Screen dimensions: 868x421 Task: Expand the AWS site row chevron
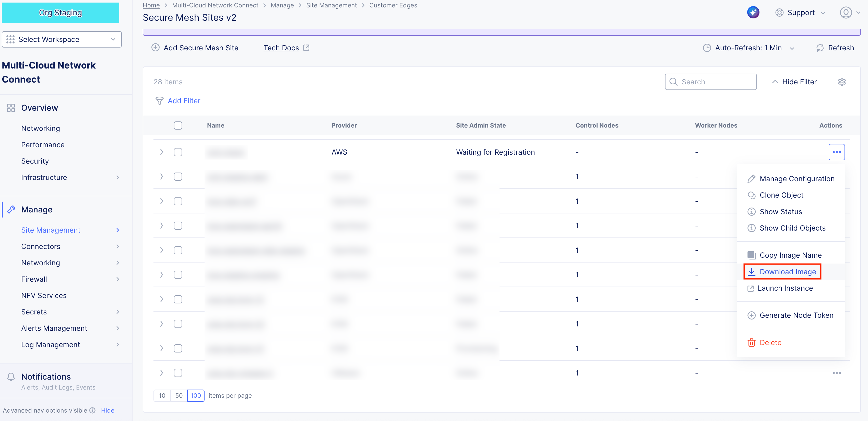tap(161, 152)
